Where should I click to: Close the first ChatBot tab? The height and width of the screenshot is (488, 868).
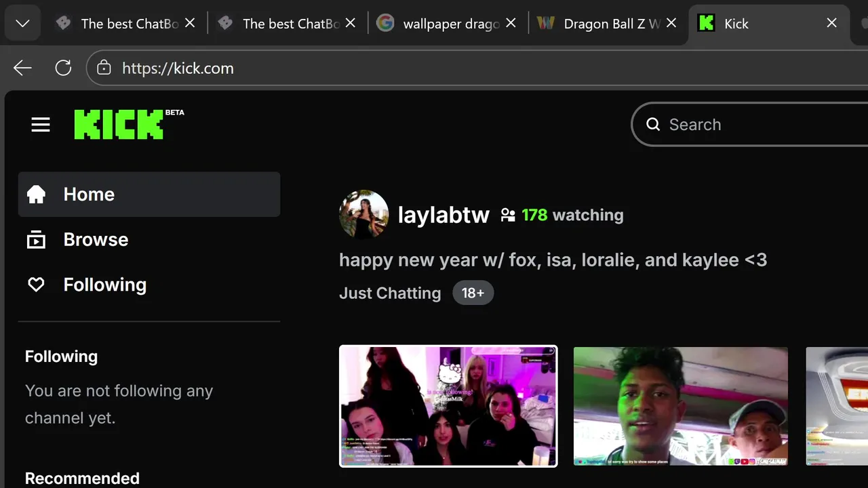pyautogui.click(x=190, y=23)
